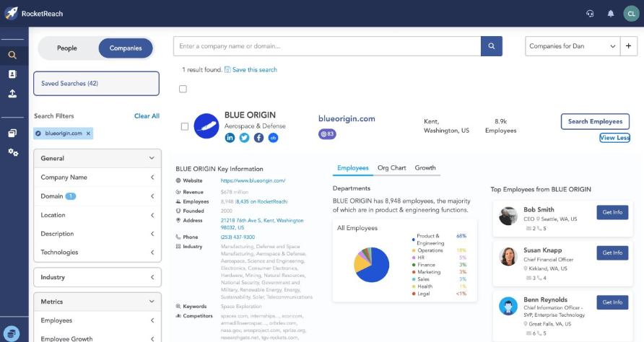Click Bob Smith's profile photo

coord(508,216)
